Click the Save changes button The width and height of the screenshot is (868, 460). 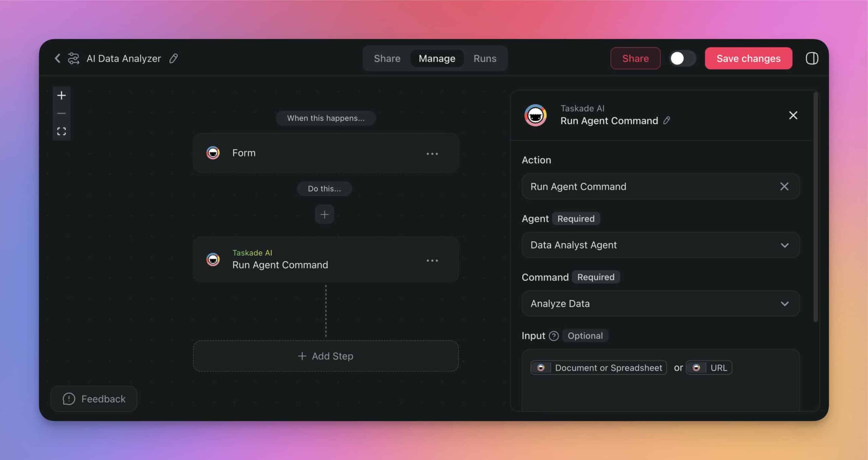(x=748, y=58)
